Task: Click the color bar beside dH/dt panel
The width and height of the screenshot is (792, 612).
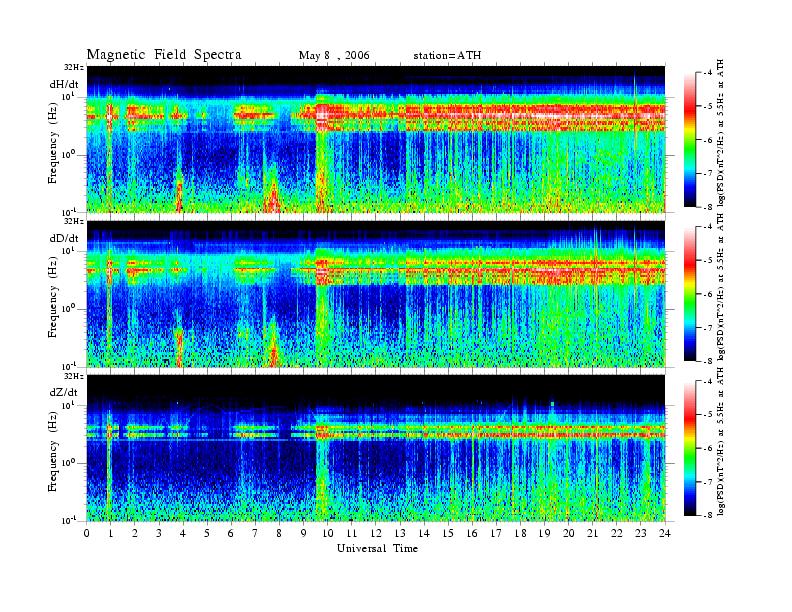Action: pos(690,140)
